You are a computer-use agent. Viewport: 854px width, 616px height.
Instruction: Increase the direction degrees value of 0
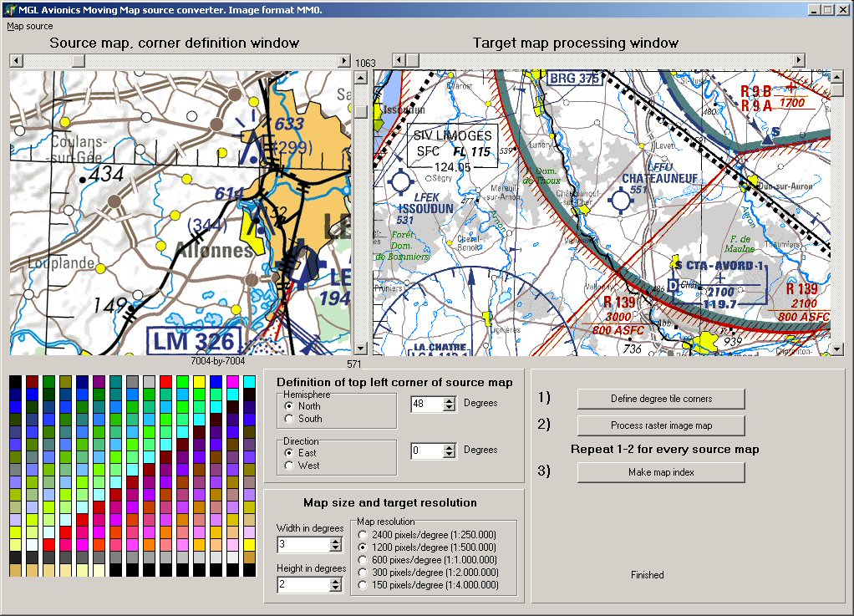click(x=450, y=448)
